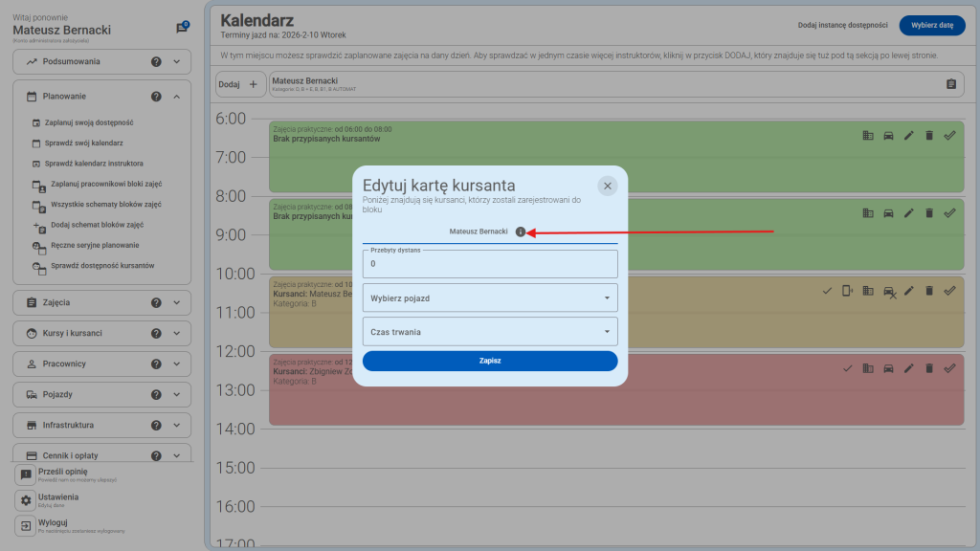Screen dimensions: 980x551
Task: Click the pencil edit icon on the 08:00 block
Action: tap(908, 212)
